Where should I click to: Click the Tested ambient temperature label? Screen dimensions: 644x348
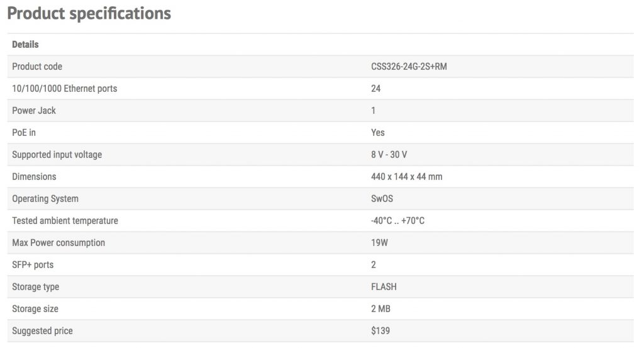pyautogui.click(x=65, y=221)
